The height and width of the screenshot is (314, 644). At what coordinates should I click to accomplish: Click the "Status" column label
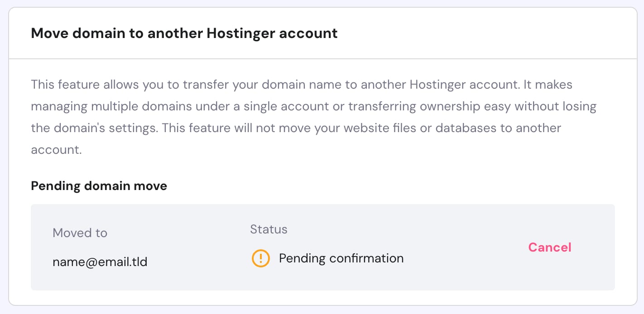269,229
